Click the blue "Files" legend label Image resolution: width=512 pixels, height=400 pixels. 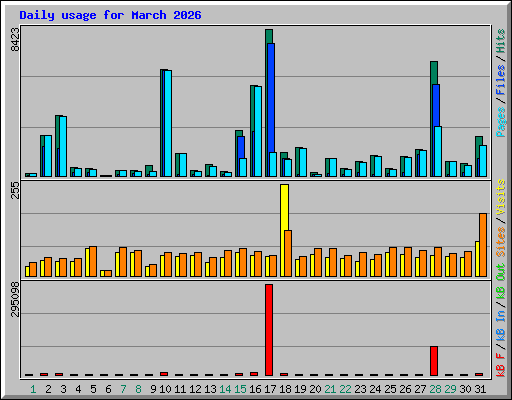point(501,79)
